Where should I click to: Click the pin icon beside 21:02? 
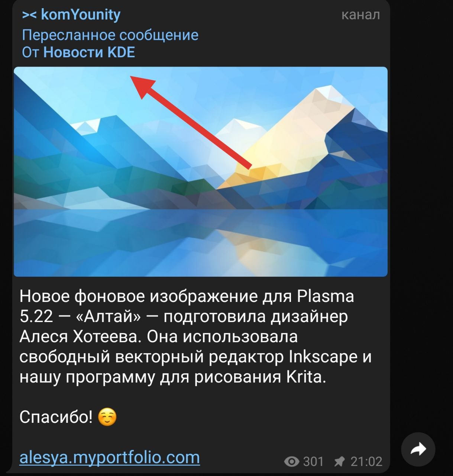339,461
